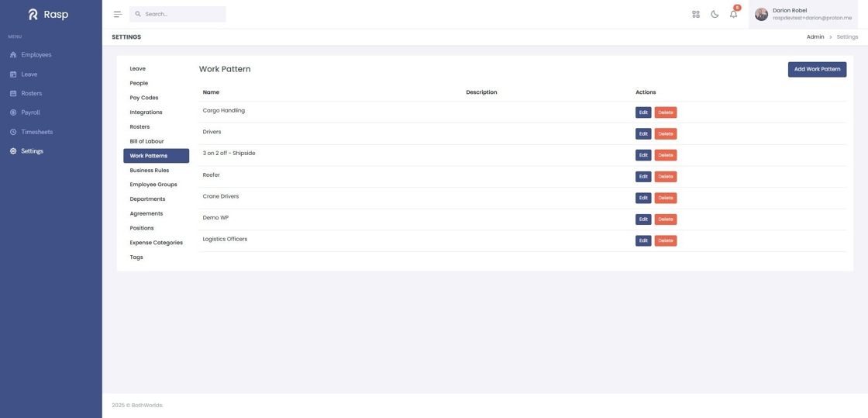Click the Rasp logo icon
The width and height of the screenshot is (868, 418).
point(33,15)
